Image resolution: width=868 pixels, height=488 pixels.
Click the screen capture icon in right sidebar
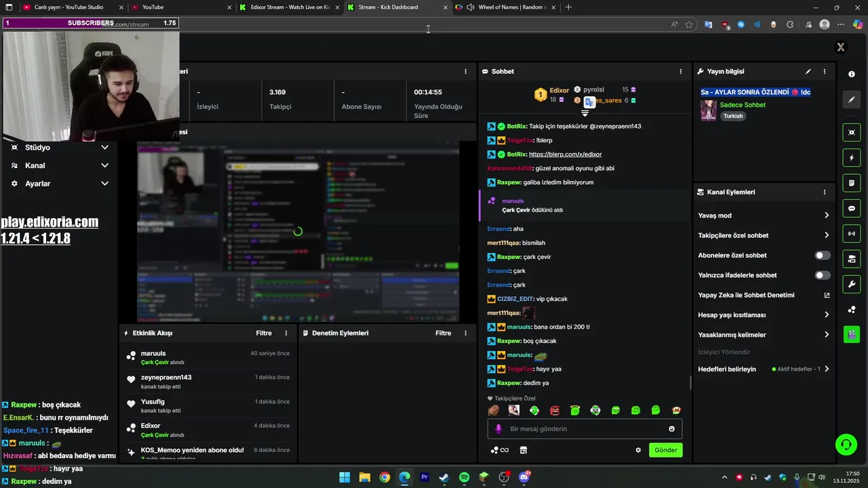(852, 132)
